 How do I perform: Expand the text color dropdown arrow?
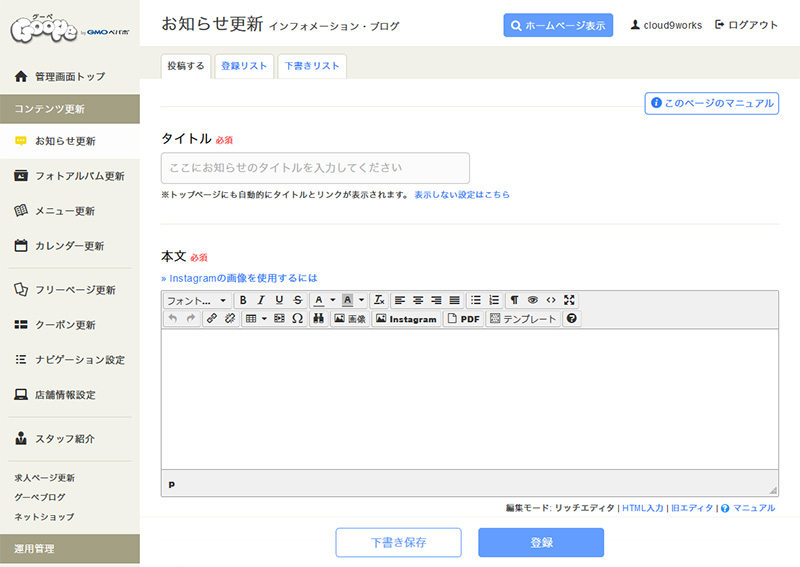point(332,300)
